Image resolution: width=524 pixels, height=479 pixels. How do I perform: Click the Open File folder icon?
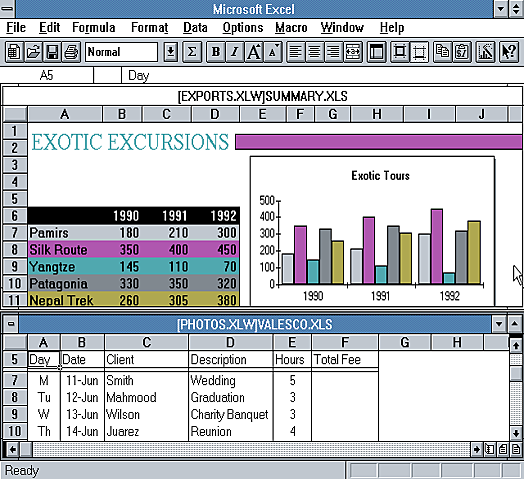tap(33, 52)
